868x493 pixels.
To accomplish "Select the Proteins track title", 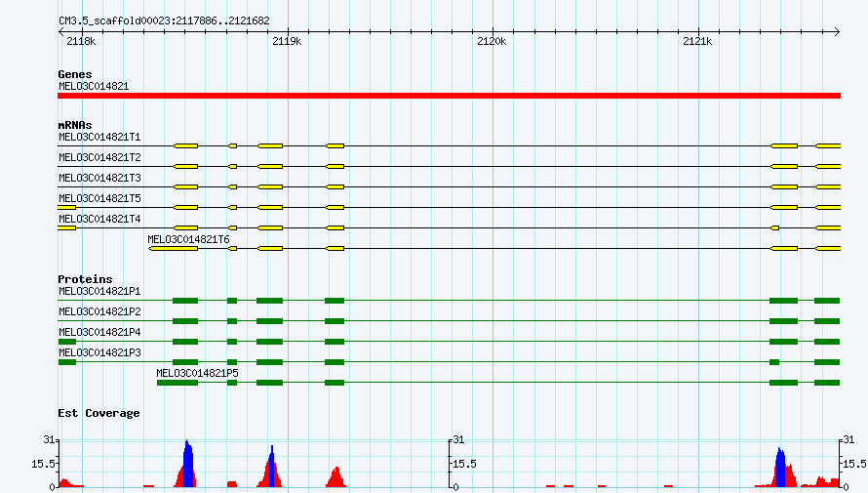I will pyautogui.click(x=85, y=279).
